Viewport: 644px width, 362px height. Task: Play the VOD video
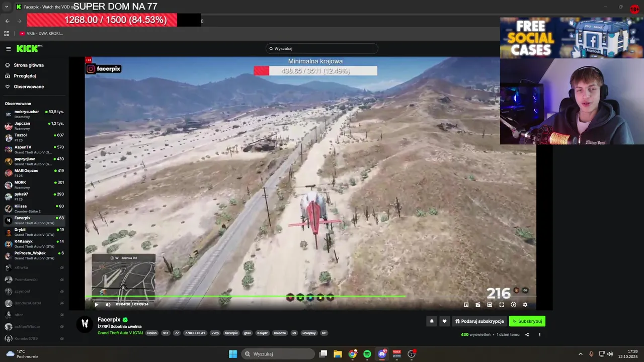pyautogui.click(x=97, y=304)
